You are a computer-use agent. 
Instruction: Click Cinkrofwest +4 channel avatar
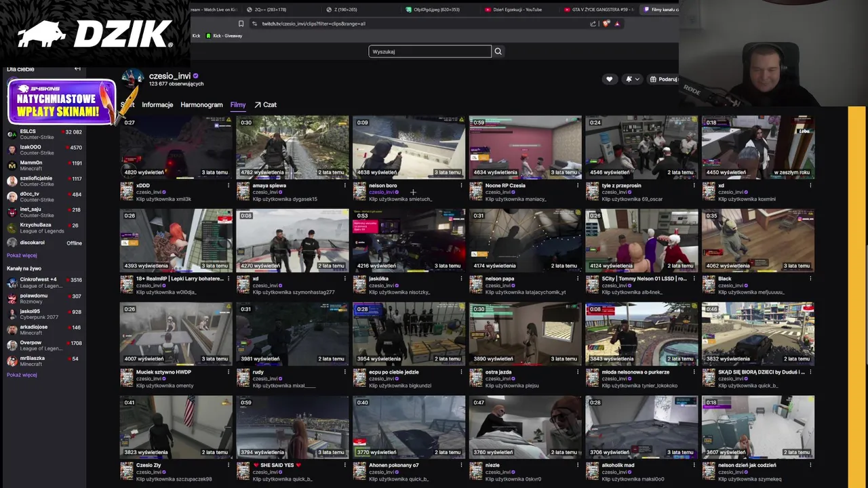pyautogui.click(x=12, y=282)
